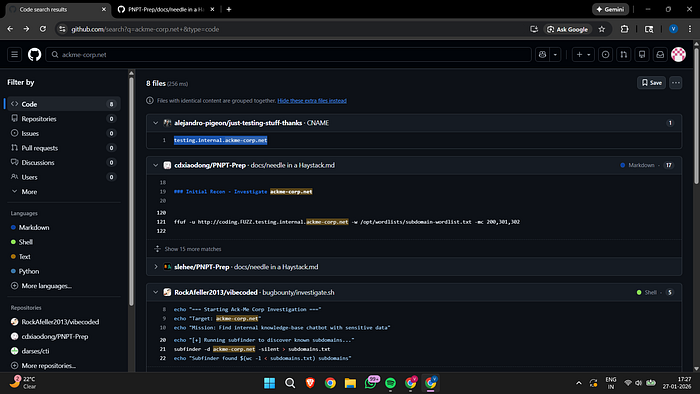
Task: Open Windows taskbar Search
Action: tap(290, 383)
